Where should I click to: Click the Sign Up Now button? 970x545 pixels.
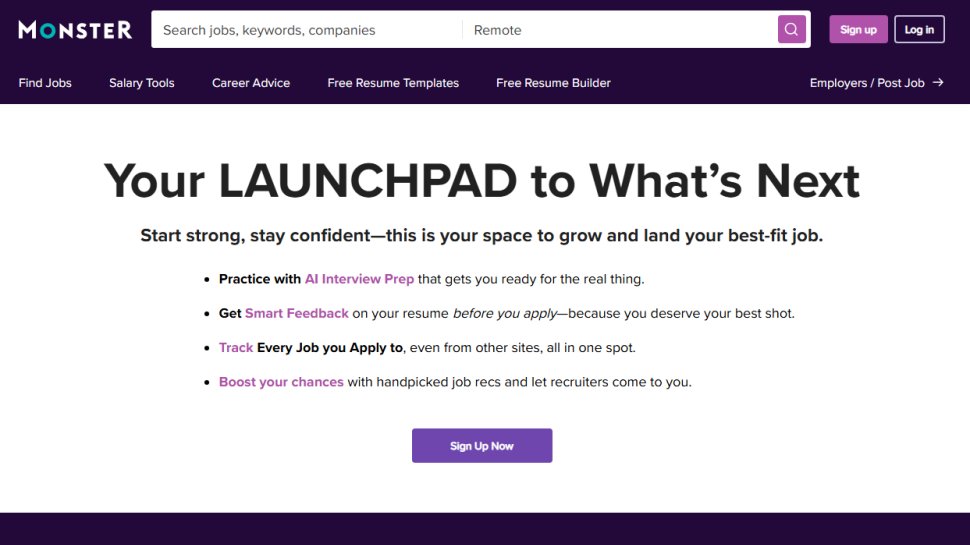tap(482, 445)
